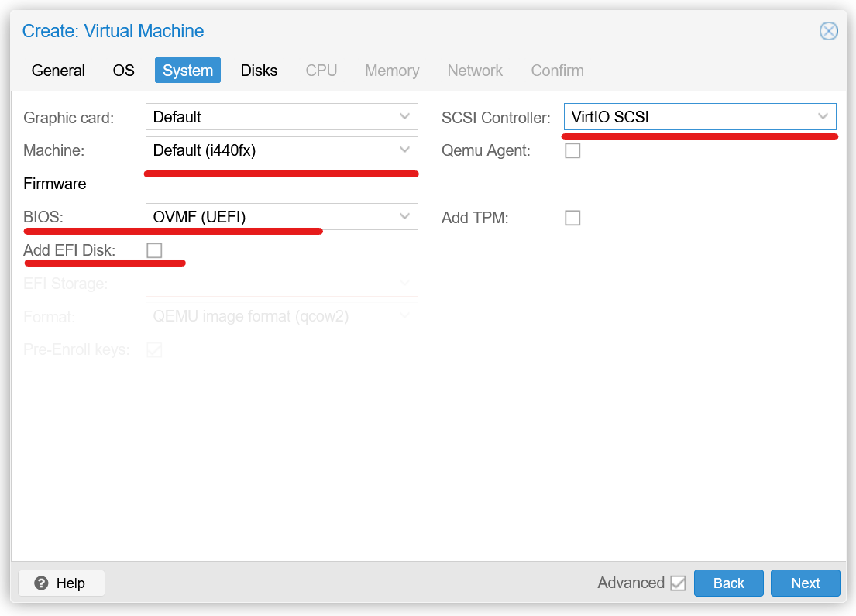856x616 pixels.
Task: Go to the Memory tab
Action: 392,71
